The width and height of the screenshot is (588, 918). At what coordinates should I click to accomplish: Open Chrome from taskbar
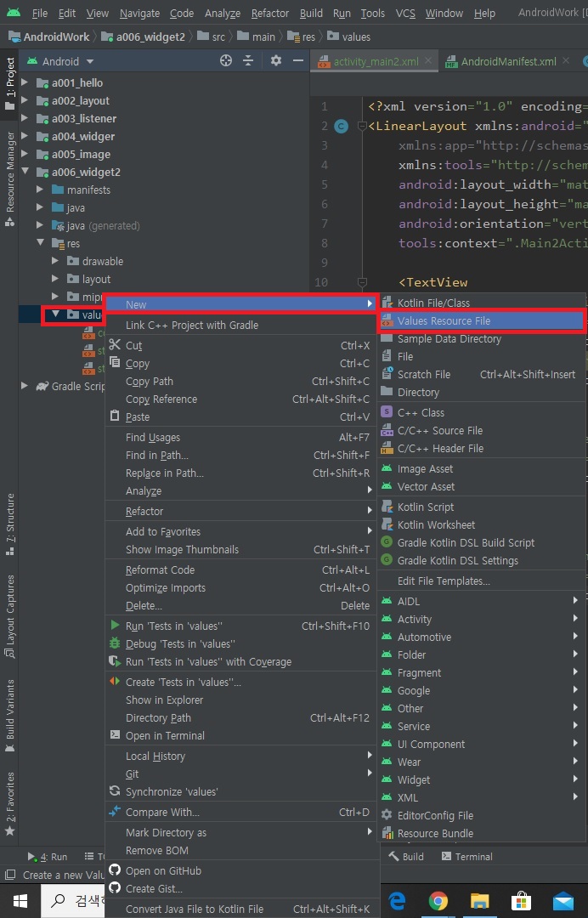click(x=438, y=901)
